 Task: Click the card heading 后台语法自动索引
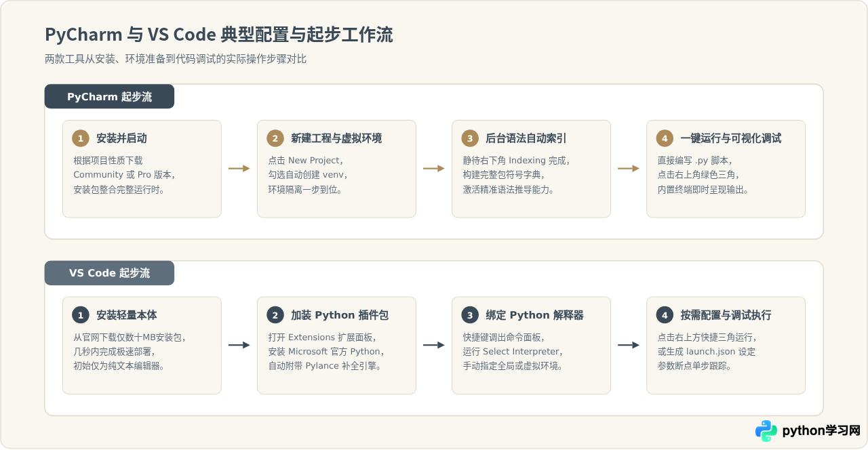pyautogui.click(x=526, y=138)
